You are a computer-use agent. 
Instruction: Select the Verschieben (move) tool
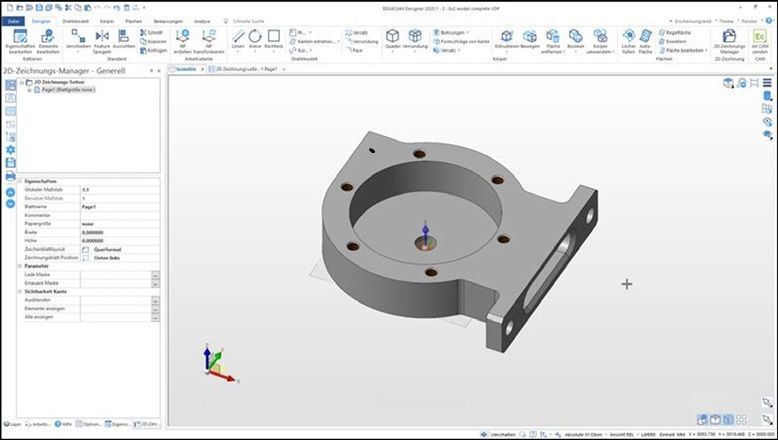coord(78,40)
